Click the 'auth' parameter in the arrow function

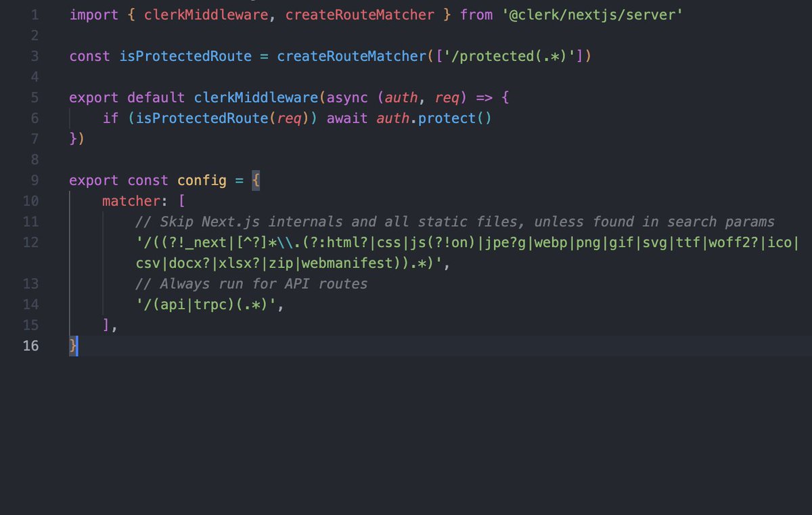tap(401, 97)
